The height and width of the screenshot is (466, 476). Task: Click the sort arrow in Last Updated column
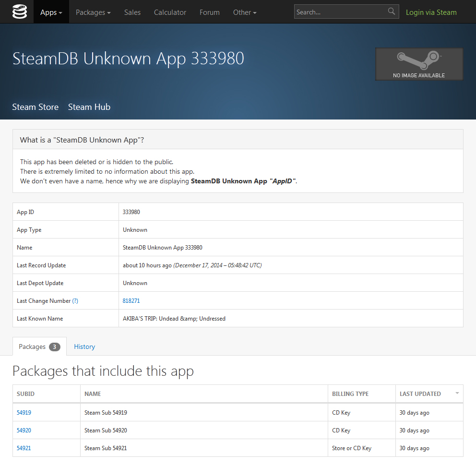tap(457, 393)
